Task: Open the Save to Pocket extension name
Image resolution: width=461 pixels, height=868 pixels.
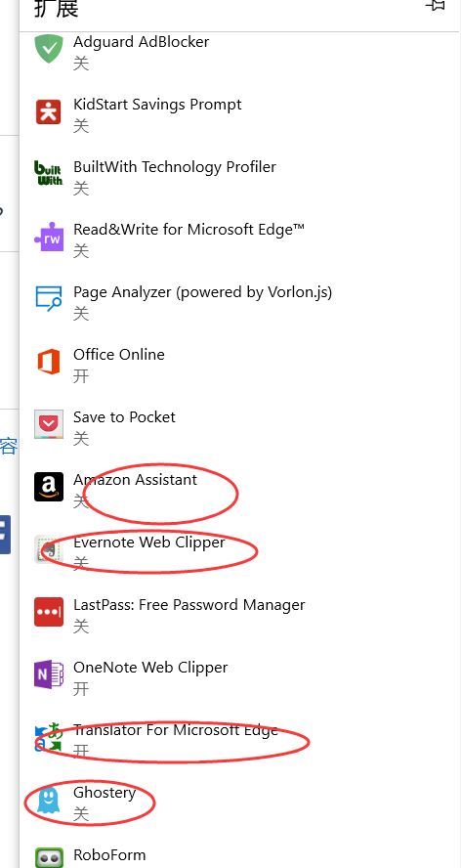Action: pos(124,416)
